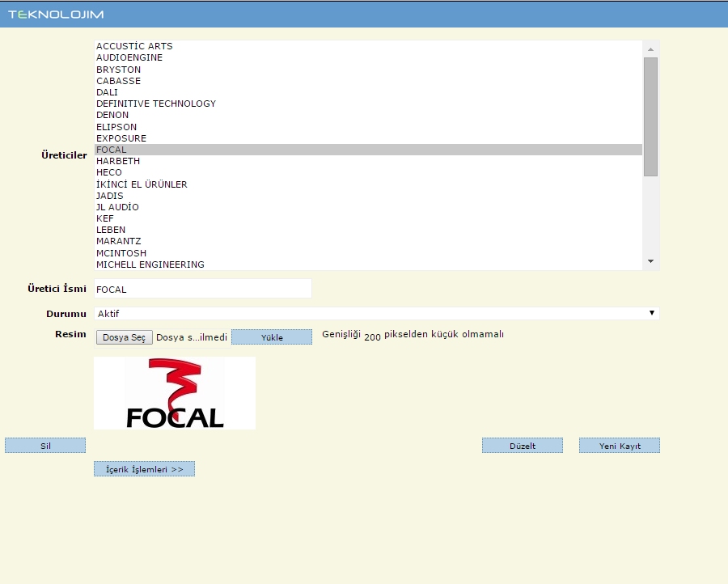Select ELIPSON in the list

pos(368,127)
